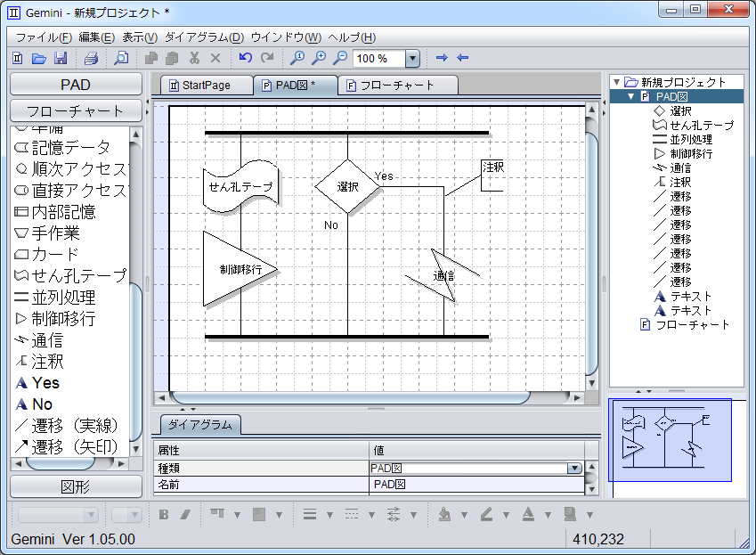Redo the last undone action
756x555 pixels.
(267, 58)
